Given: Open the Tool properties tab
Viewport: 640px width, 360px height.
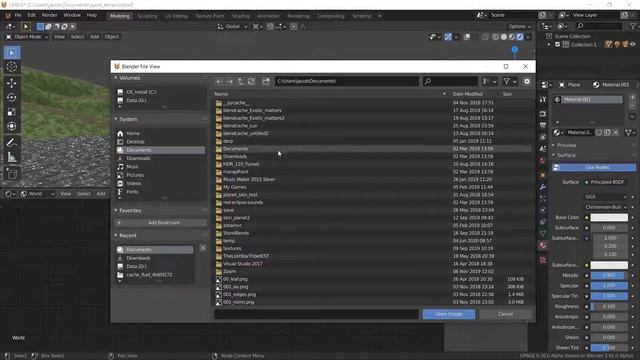Looking at the screenshot, I should click(x=542, y=99).
